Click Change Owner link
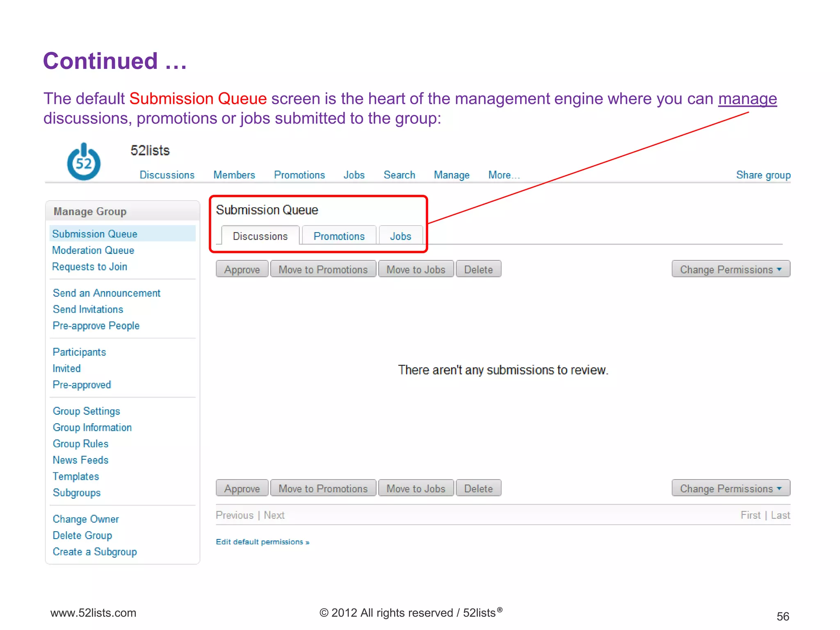 point(86,519)
